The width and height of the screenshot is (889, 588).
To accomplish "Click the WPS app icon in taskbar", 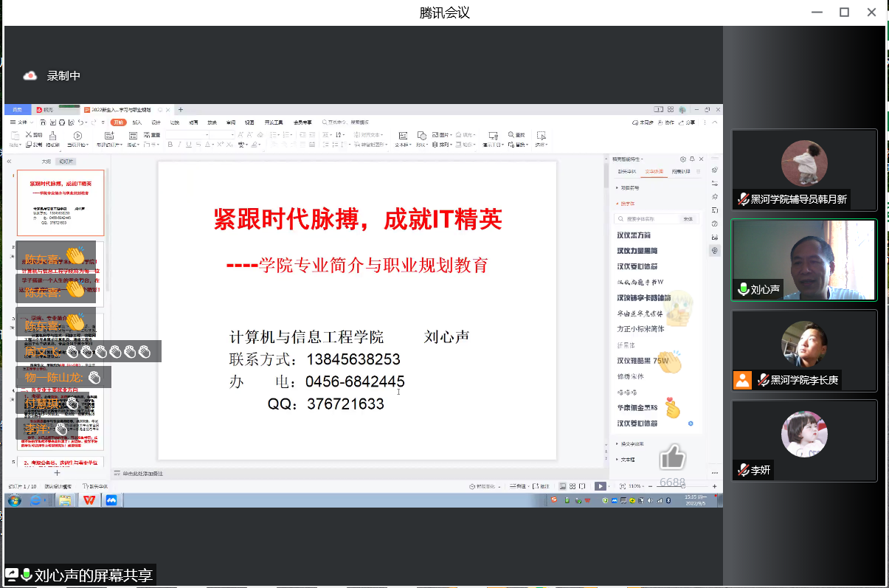I will coord(89,500).
